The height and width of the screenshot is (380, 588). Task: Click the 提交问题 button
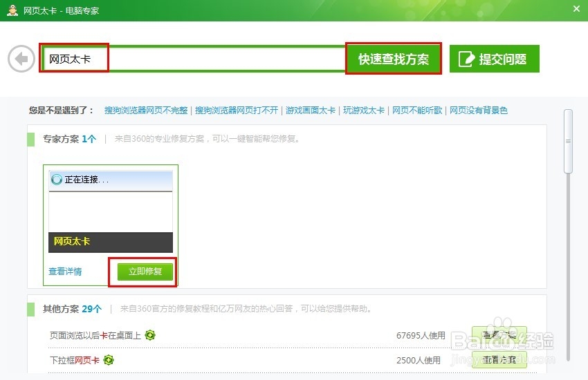494,59
